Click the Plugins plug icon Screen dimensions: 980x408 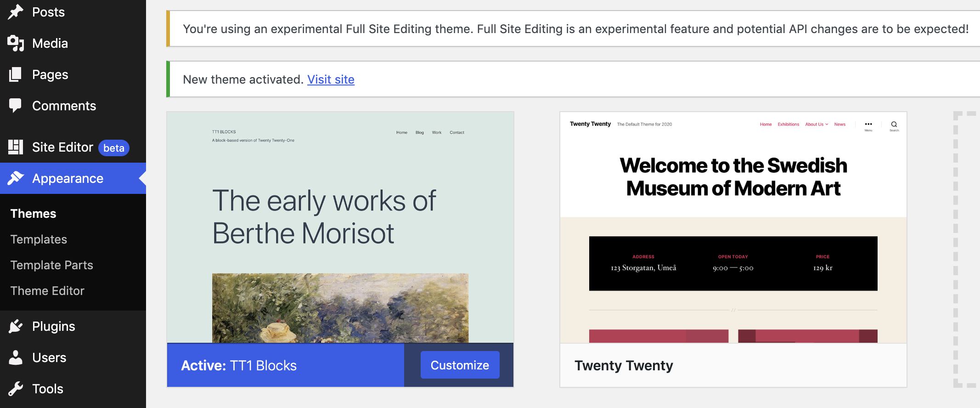coord(16,326)
